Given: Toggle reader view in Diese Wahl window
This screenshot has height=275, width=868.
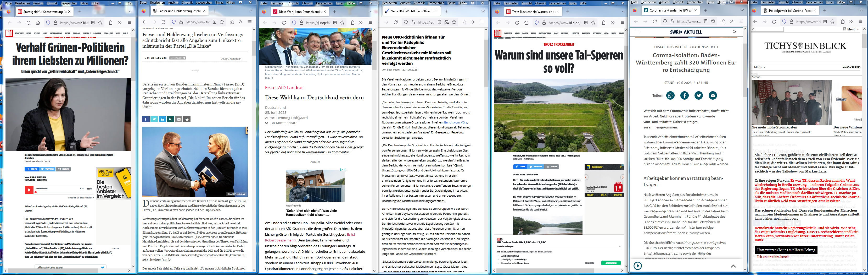Looking at the screenshot, I should [335, 23].
